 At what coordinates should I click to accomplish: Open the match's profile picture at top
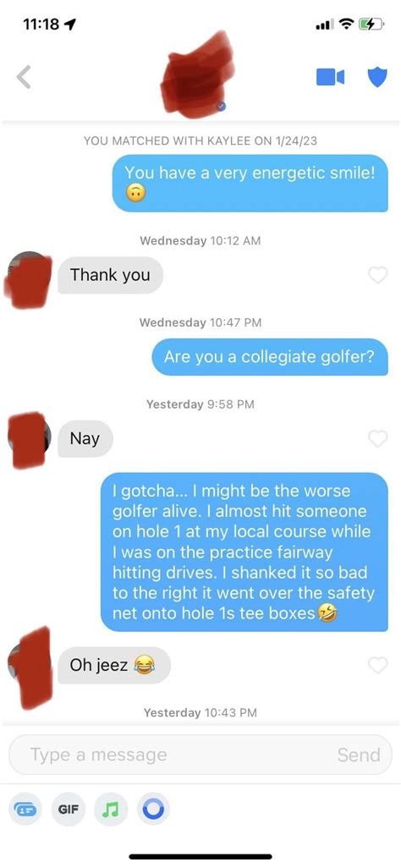[198, 74]
